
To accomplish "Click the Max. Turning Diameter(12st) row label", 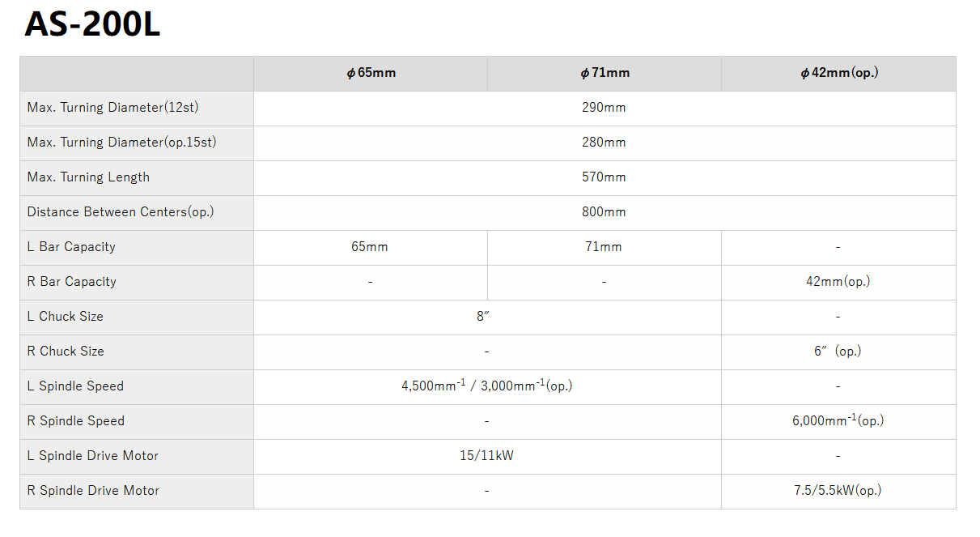I will point(112,108).
